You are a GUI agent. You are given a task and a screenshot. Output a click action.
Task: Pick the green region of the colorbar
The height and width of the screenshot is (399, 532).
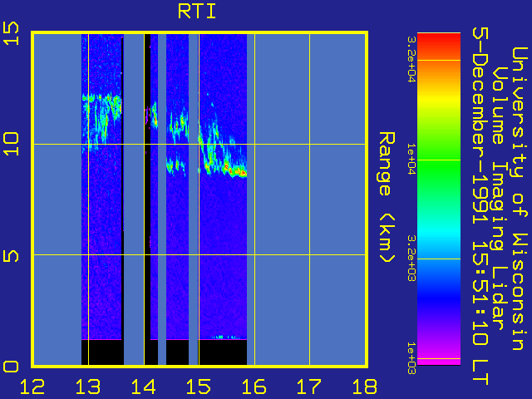(x=439, y=170)
